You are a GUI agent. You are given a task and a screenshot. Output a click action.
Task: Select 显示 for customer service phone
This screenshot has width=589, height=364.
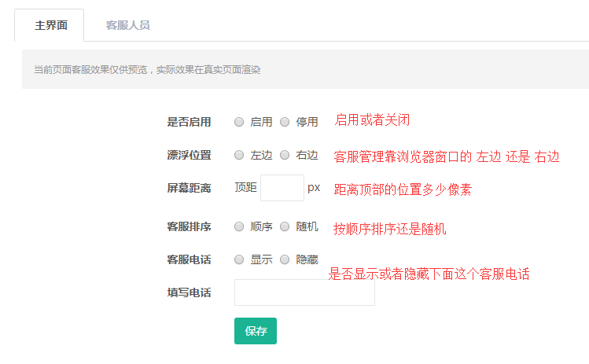[239, 259]
